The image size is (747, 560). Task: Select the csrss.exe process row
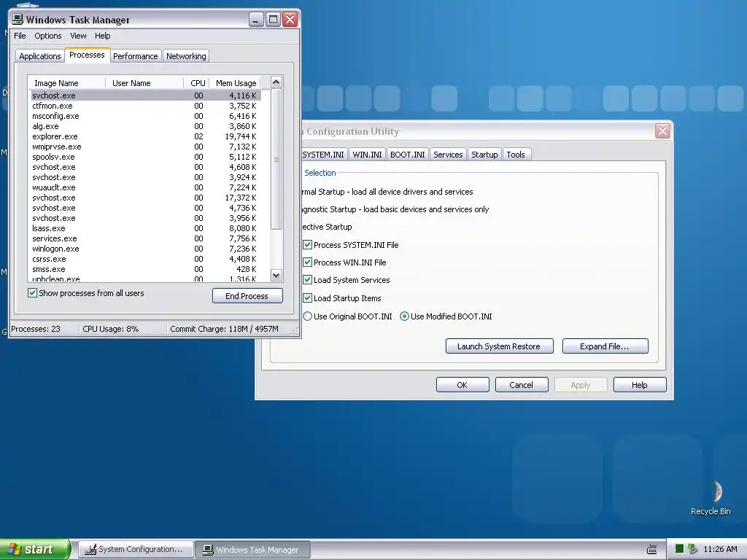click(x=144, y=259)
